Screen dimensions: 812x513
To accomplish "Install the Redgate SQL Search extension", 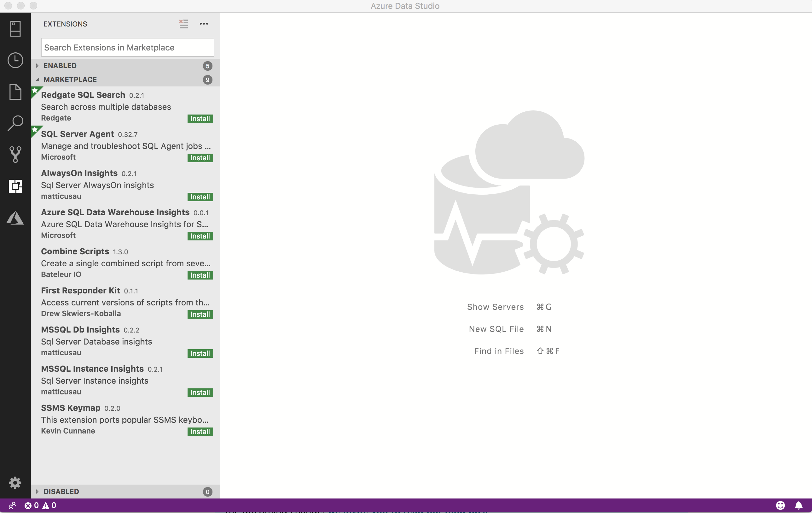I will [200, 118].
